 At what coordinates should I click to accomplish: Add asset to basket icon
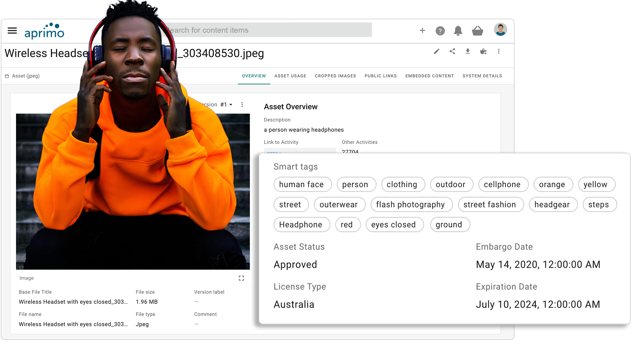(483, 52)
